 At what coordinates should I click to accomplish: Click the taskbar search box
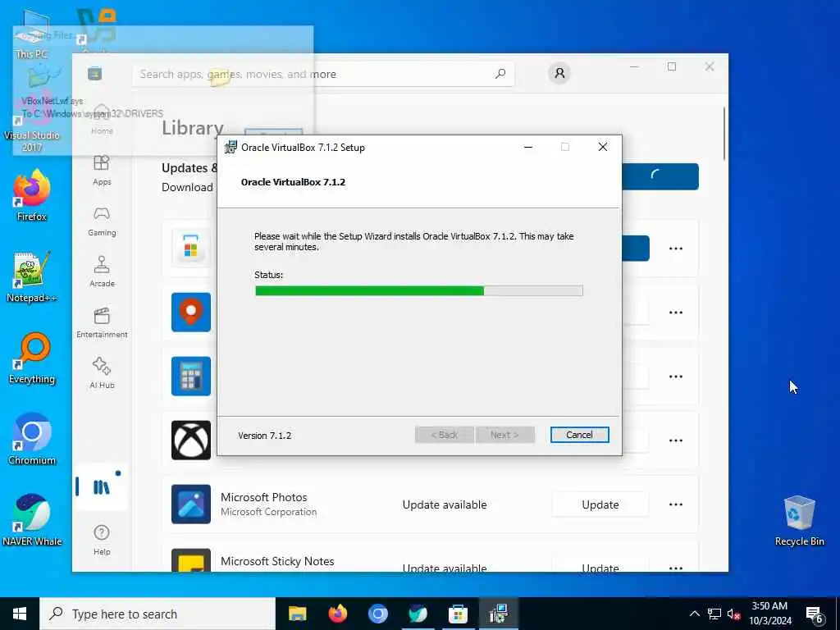tap(157, 614)
